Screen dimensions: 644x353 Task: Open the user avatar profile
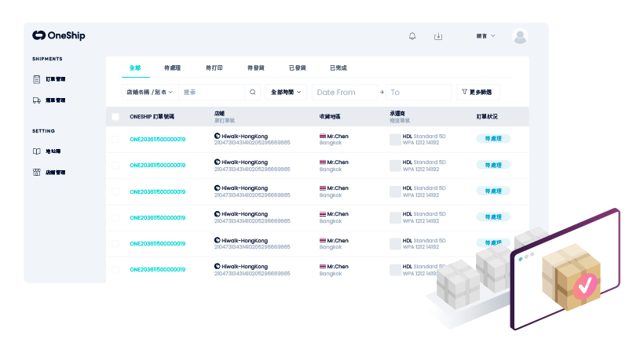pyautogui.click(x=520, y=36)
